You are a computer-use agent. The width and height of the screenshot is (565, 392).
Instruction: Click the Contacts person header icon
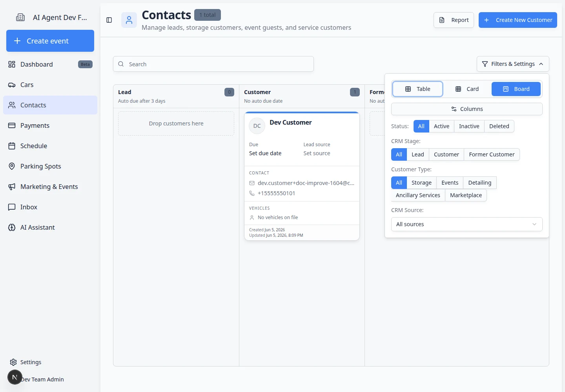coord(129,20)
